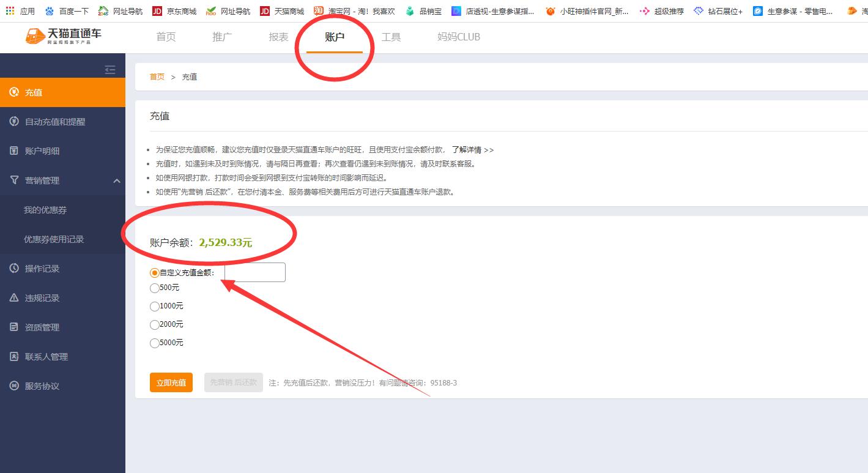The image size is (868, 473).
Task: Open 自动充值和提醒 from the sidebar
Action: [x=54, y=121]
